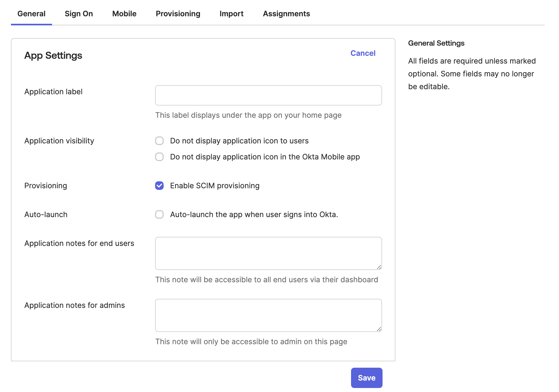Cancel editing App Settings
The width and height of the screenshot is (559, 392).
(363, 53)
